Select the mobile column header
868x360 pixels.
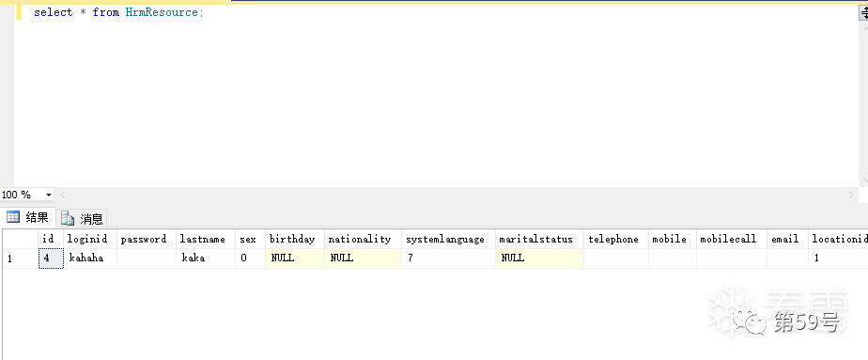(x=673, y=240)
